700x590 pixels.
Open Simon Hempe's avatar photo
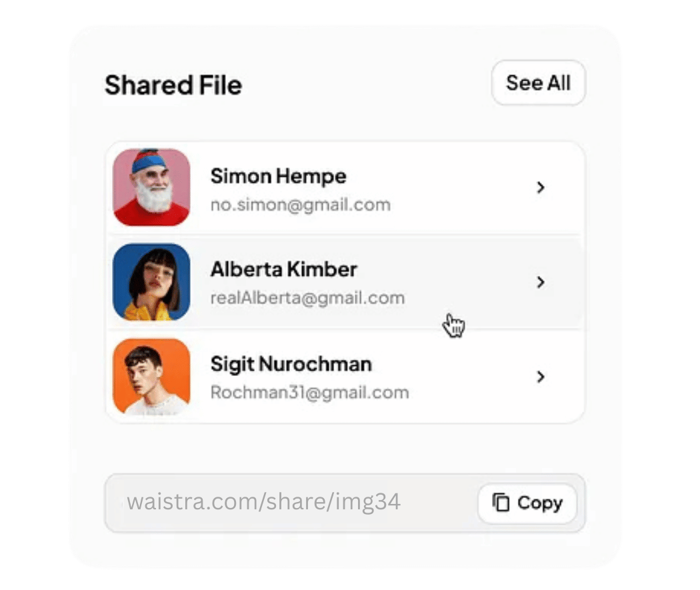coord(152,187)
